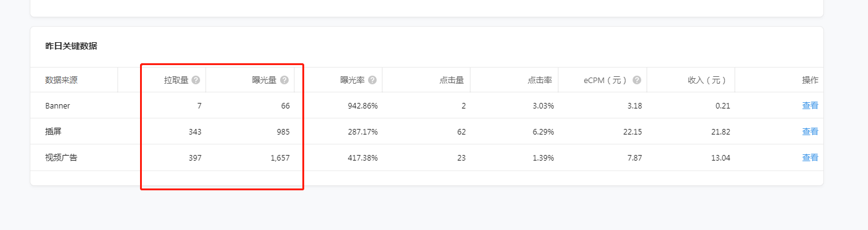Click the 视频广告 row label

[61, 157]
